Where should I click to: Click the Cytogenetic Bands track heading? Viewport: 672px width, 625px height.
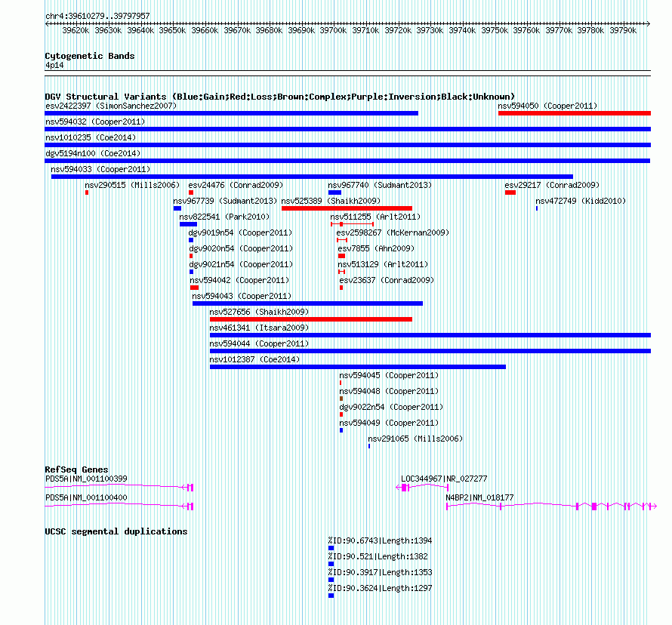click(x=90, y=56)
